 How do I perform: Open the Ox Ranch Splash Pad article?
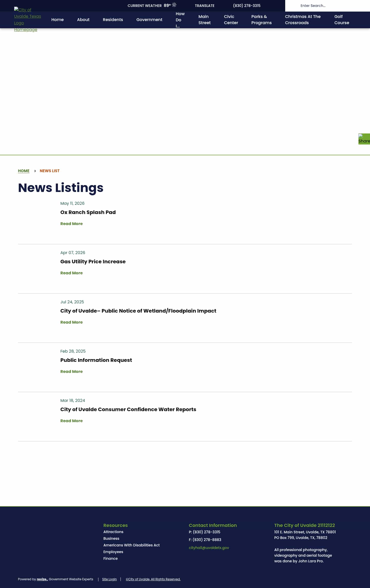[88, 212]
